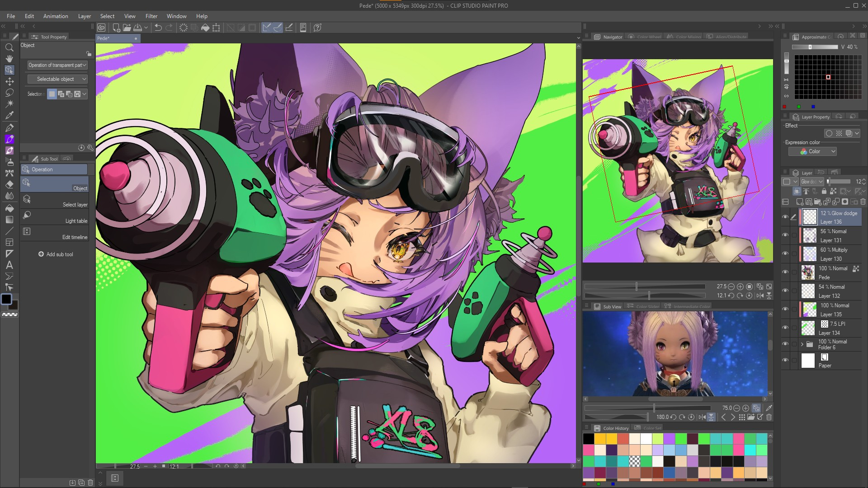
Task: Select the Lasso selection tool
Action: (x=9, y=93)
